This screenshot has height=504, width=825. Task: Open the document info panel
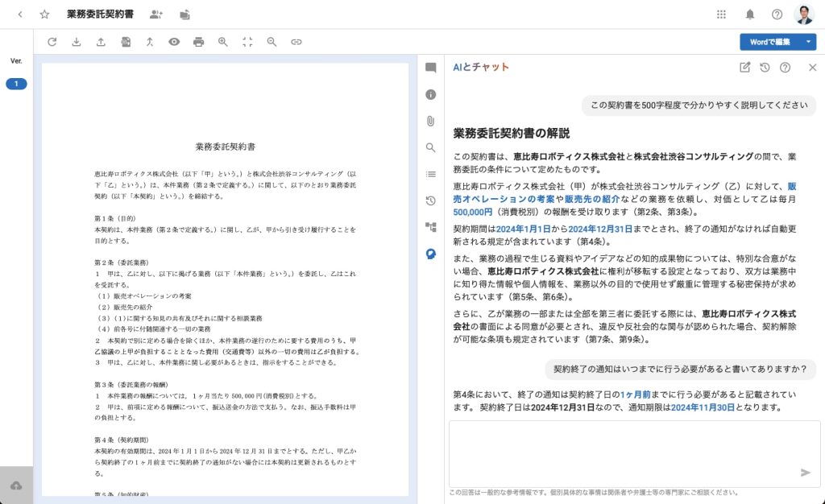(430, 94)
